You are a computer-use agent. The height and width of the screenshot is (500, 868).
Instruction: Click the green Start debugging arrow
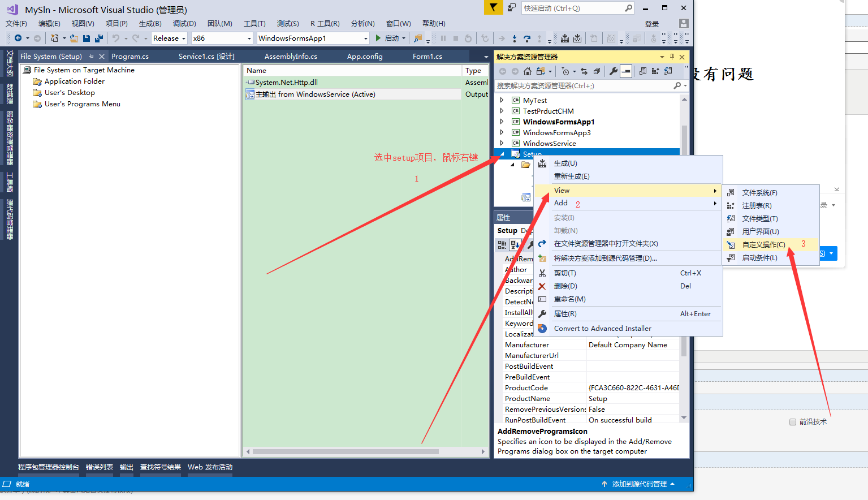pos(378,38)
